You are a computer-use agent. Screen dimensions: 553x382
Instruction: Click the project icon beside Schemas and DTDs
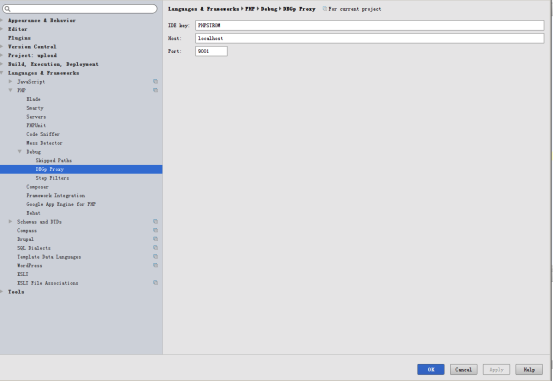(x=155, y=222)
